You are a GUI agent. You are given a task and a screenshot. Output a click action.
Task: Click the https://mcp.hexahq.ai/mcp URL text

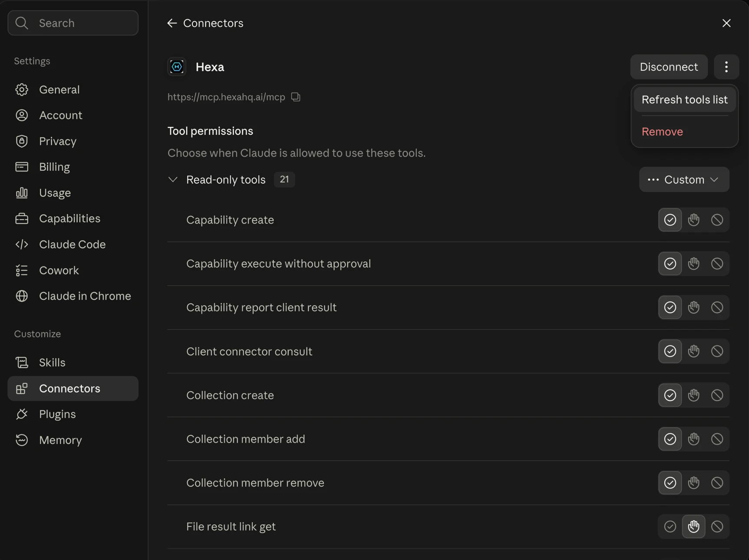coord(226,97)
